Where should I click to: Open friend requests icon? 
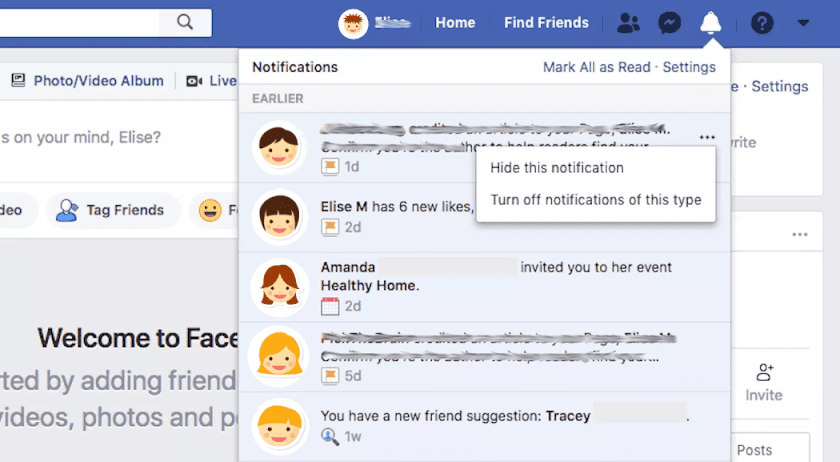628,23
